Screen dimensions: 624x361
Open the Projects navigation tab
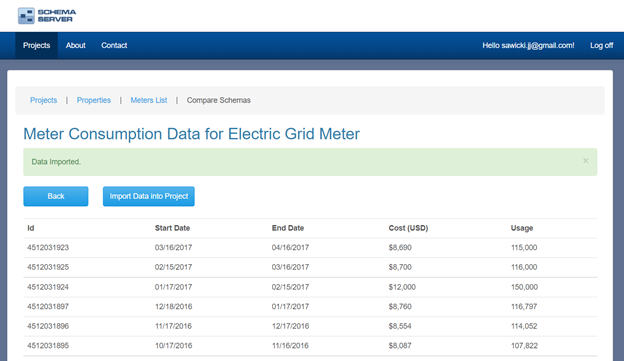pyautogui.click(x=37, y=45)
